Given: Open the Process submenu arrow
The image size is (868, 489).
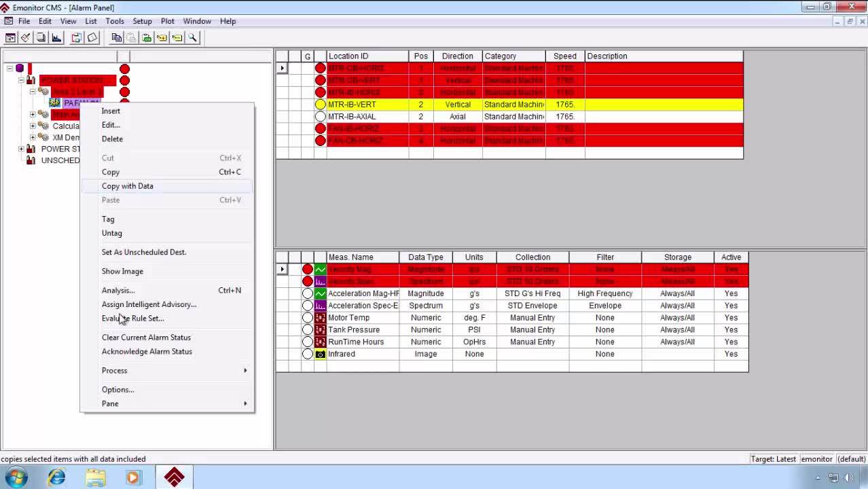Looking at the screenshot, I should tap(245, 371).
